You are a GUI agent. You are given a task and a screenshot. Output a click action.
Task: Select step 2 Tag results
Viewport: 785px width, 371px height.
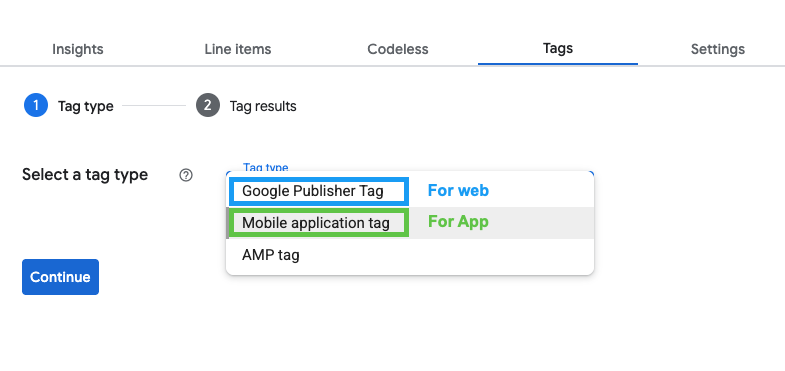click(246, 106)
